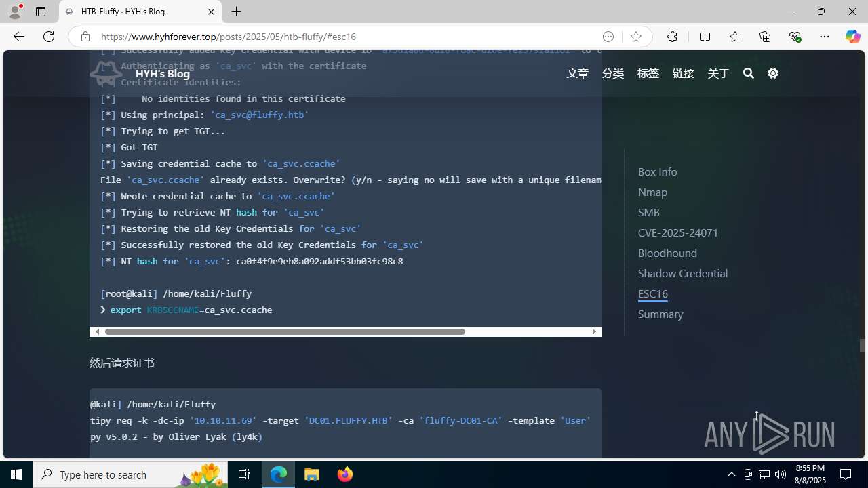Open the volume tray icon
Image resolution: width=868 pixels, height=488 pixels.
coord(781,474)
